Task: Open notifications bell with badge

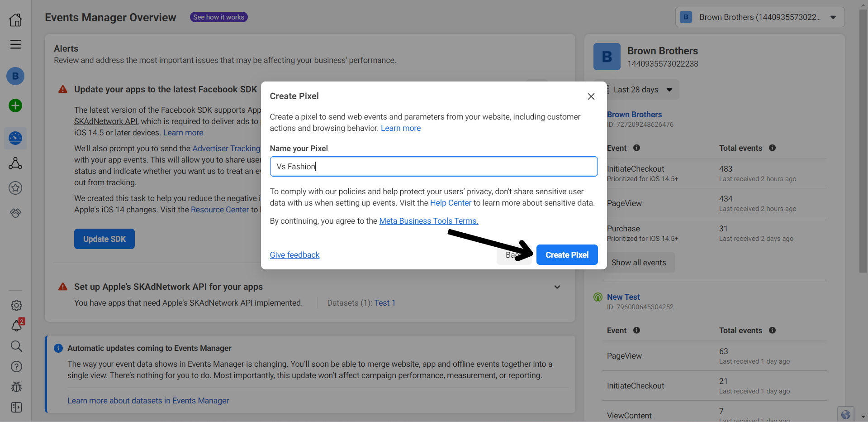Action: (x=16, y=326)
